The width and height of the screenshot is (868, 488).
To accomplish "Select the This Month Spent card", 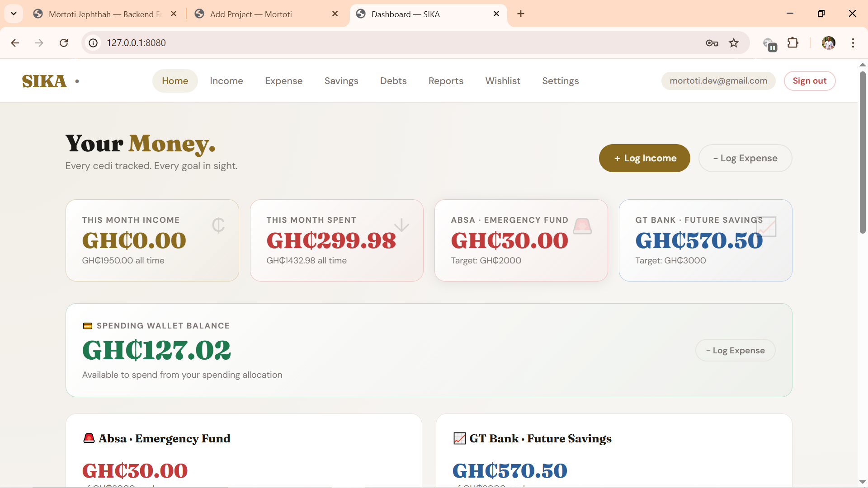I will (x=337, y=240).
